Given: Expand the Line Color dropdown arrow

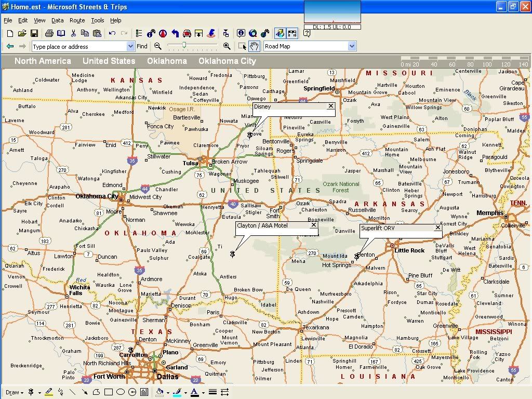Looking at the screenshot, I should pos(185,393).
